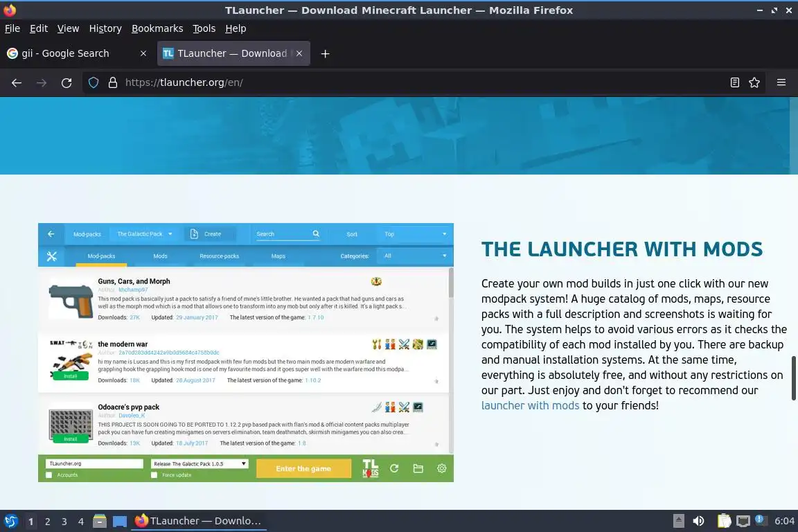Open the View menu
Image resolution: width=798 pixels, height=532 pixels.
pos(68,28)
